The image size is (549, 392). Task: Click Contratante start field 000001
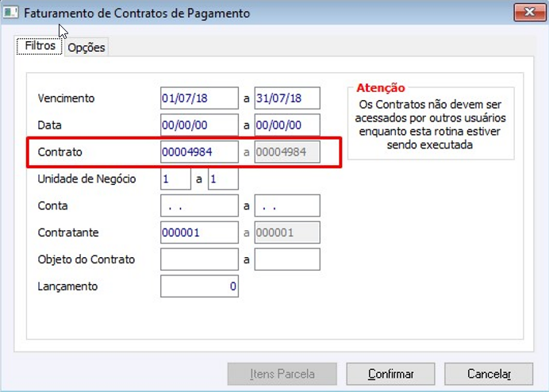(200, 233)
